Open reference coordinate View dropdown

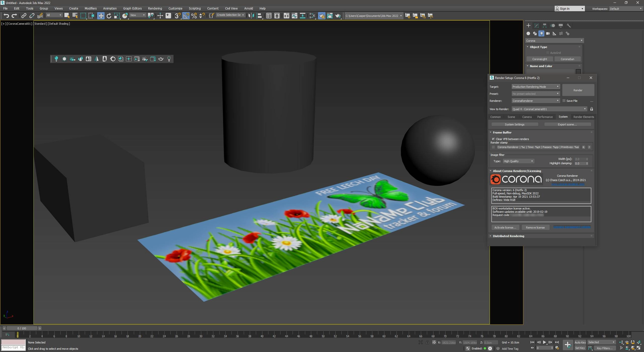click(137, 15)
